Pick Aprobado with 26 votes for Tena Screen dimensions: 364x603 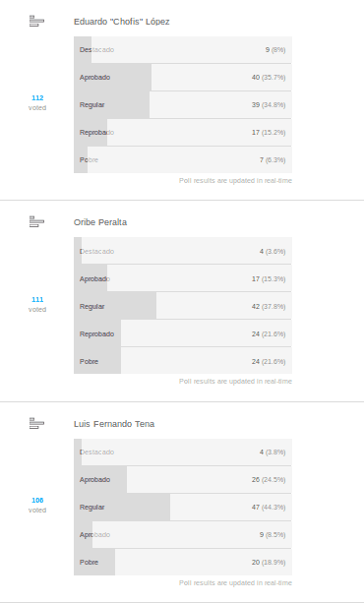click(183, 480)
